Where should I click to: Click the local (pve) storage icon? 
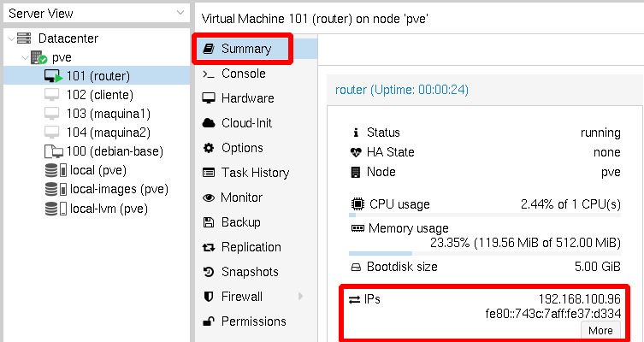[53, 170]
